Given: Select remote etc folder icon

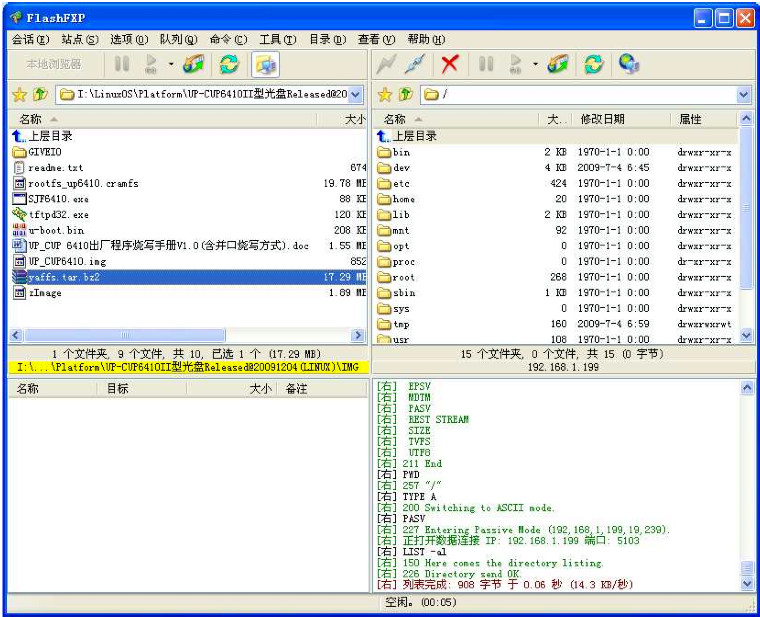Looking at the screenshot, I should [x=384, y=183].
